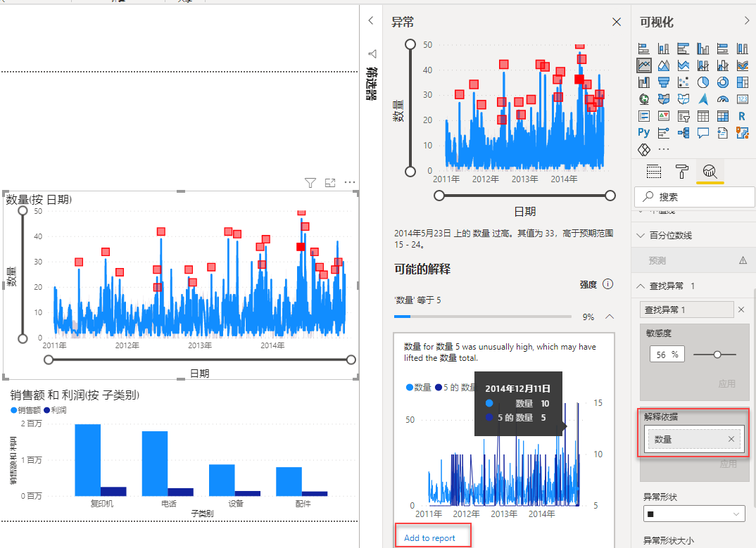Click 销售额 legend item
Screen dimensions: 756x548
tap(26, 410)
